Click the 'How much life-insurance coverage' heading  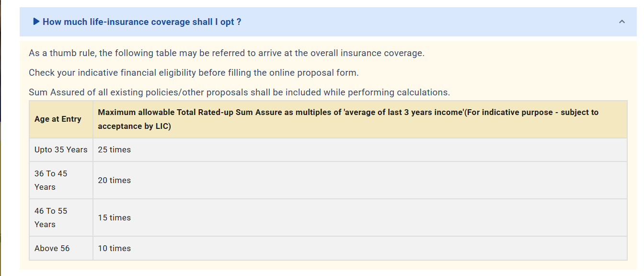click(x=142, y=22)
